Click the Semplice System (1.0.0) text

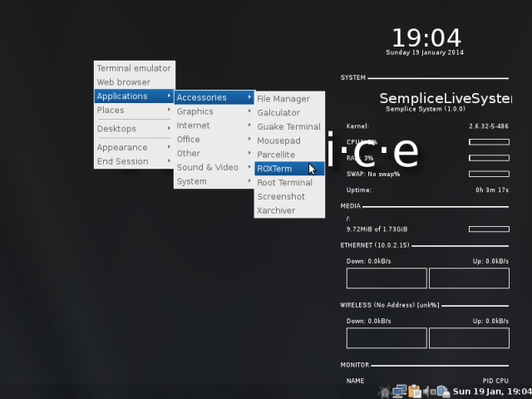click(426, 109)
